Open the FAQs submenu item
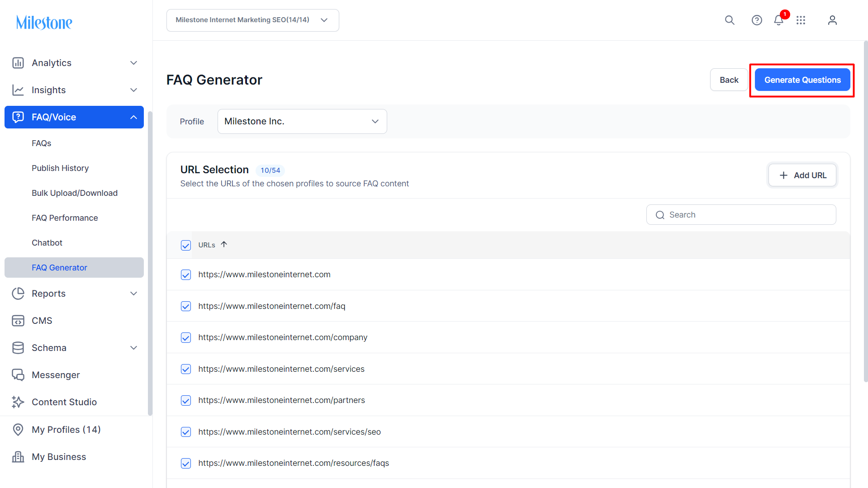868x488 pixels. tap(42, 143)
